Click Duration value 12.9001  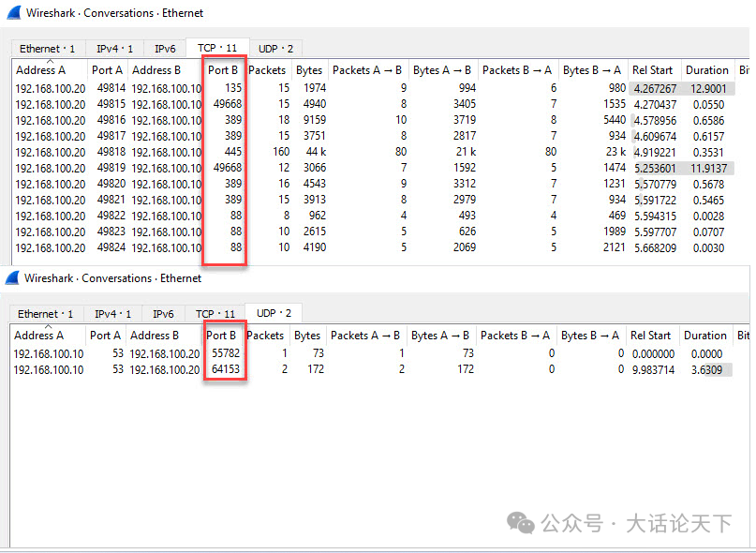(x=708, y=89)
